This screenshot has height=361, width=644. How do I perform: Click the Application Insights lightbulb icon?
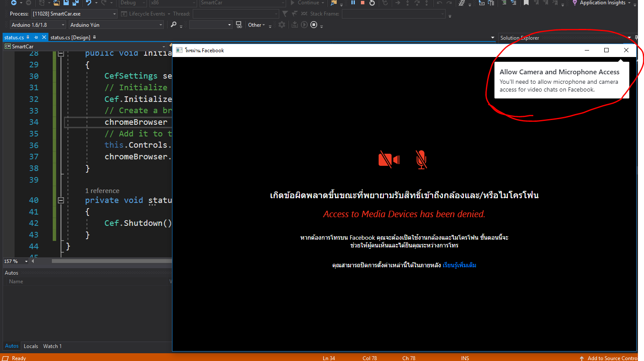pos(574,3)
